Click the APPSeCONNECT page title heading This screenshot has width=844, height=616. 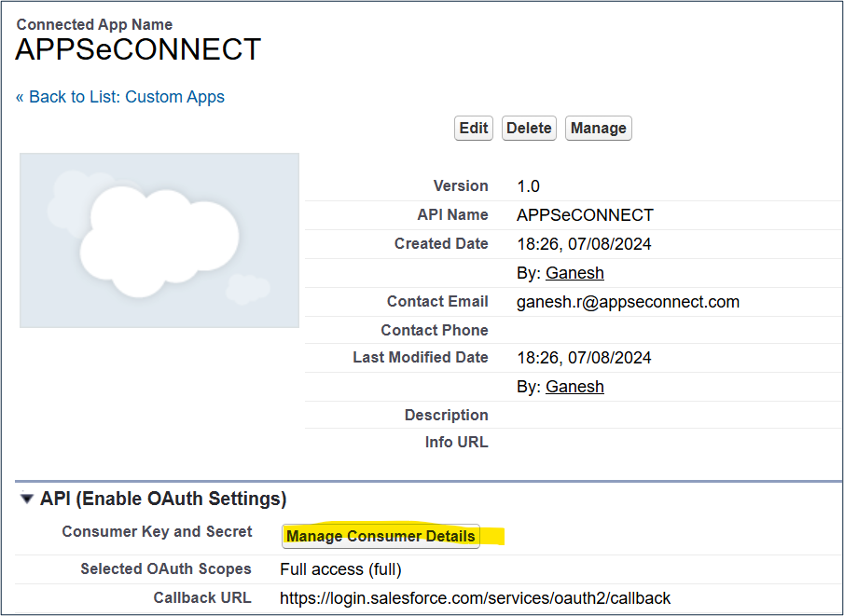138,50
